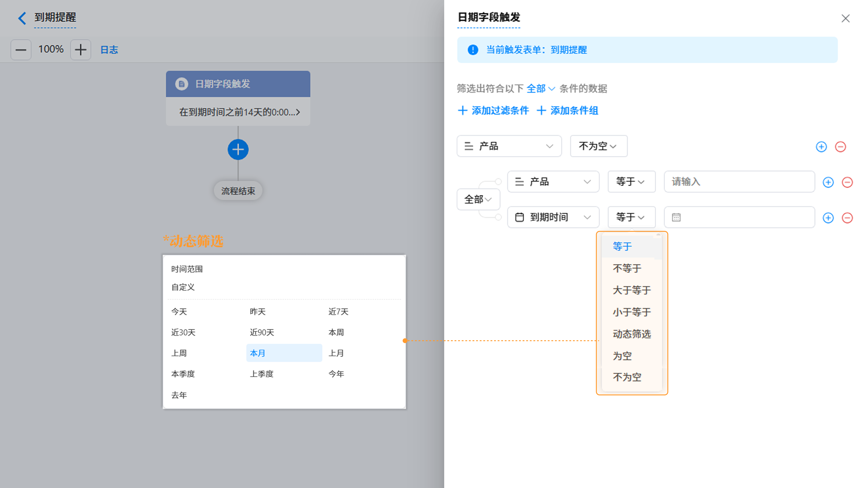
Task: Click 添加条件组 to add a condition group
Action: tap(567, 110)
